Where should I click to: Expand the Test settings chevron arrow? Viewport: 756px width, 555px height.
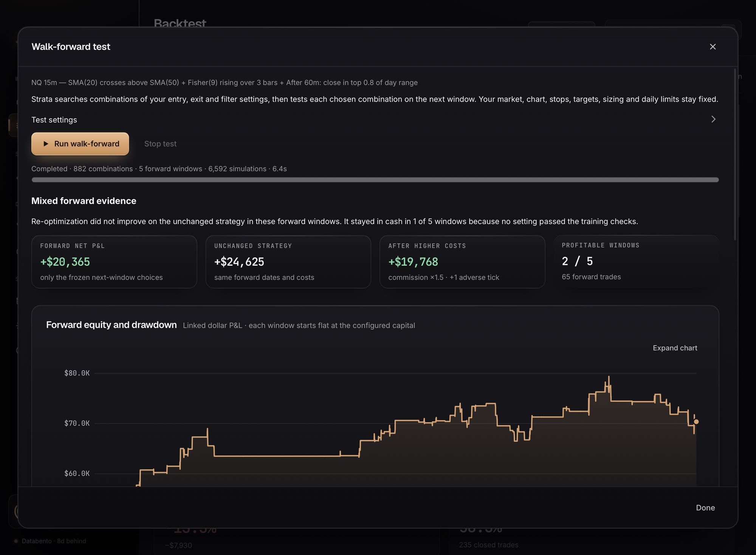(x=713, y=119)
